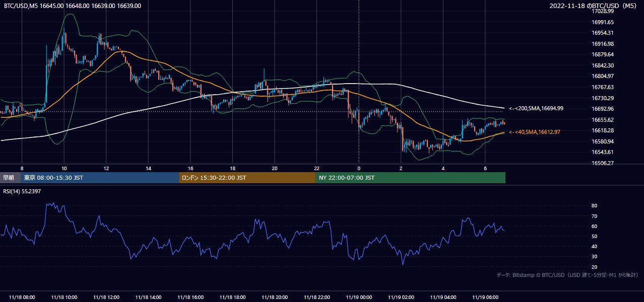Click RSI scale value 20
This screenshot has width=644, height=302.
click(x=595, y=267)
